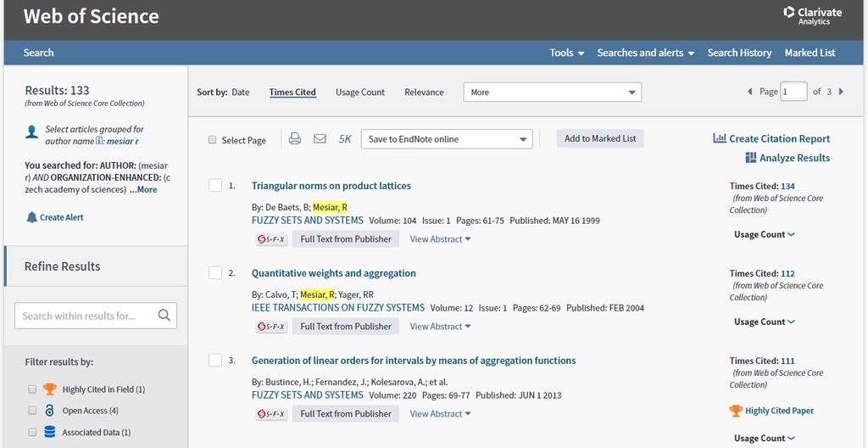Open article Triangular norms on product lattices
The height and width of the screenshot is (448, 868).
pos(331,186)
